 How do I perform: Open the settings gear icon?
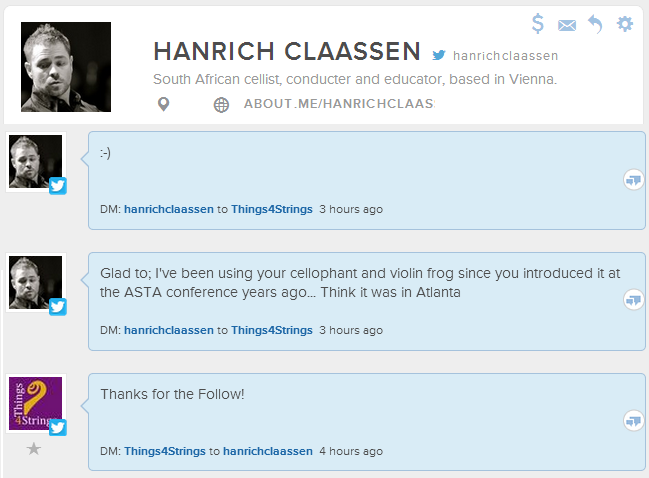click(x=625, y=24)
